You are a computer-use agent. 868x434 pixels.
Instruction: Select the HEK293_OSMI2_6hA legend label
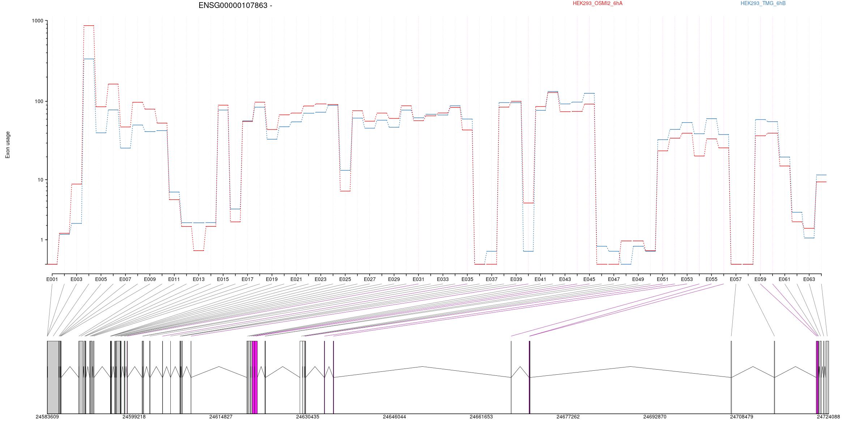(597, 3)
